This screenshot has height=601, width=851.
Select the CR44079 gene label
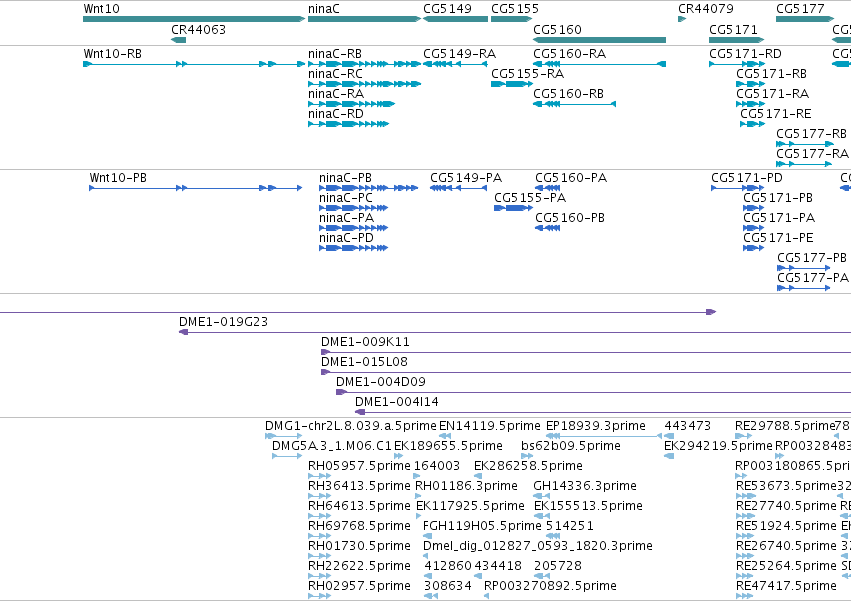pyautogui.click(x=706, y=9)
